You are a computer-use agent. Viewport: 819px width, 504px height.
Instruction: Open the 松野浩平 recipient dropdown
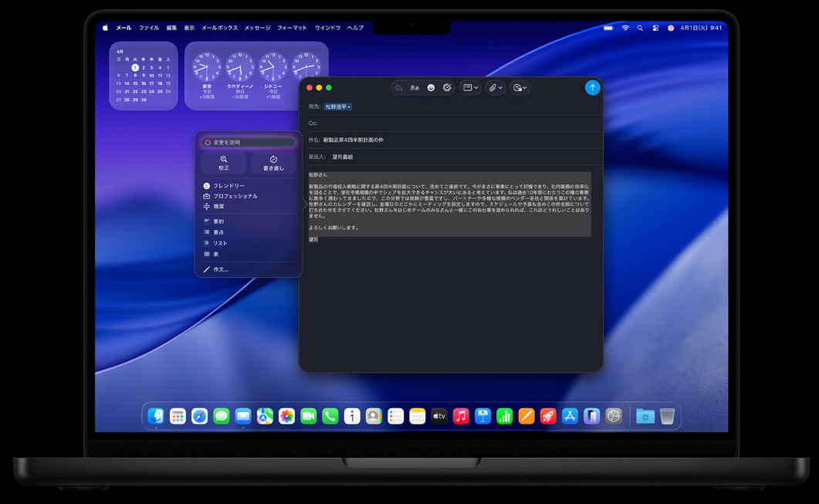338,107
